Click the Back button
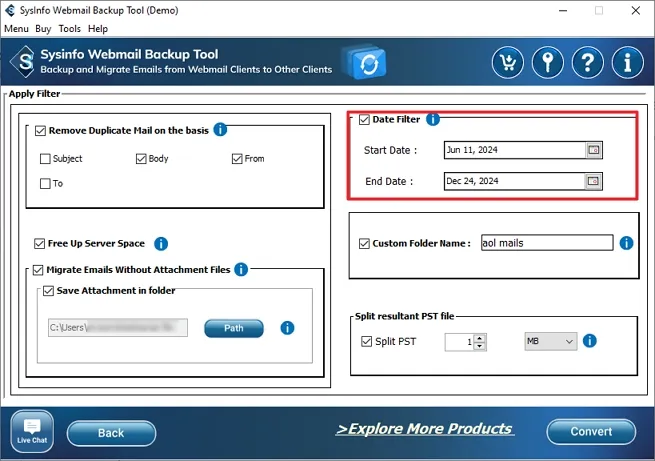The image size is (655, 461). pos(111,433)
